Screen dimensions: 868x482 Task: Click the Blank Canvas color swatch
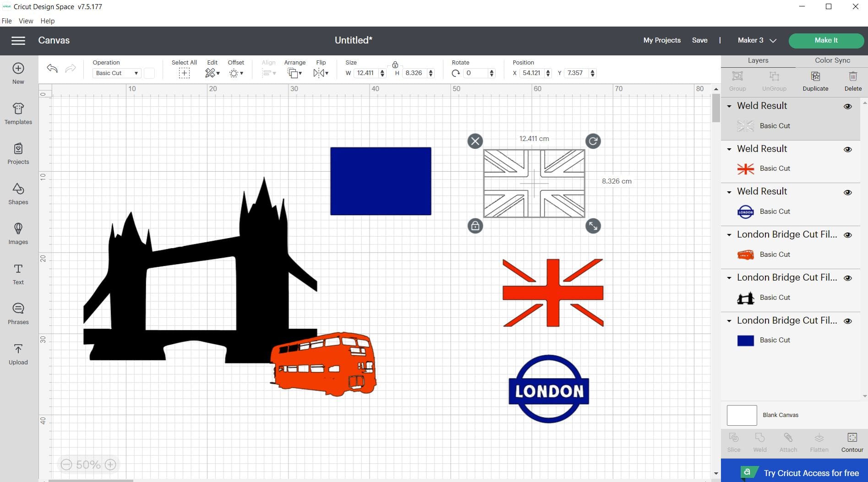[742, 415]
